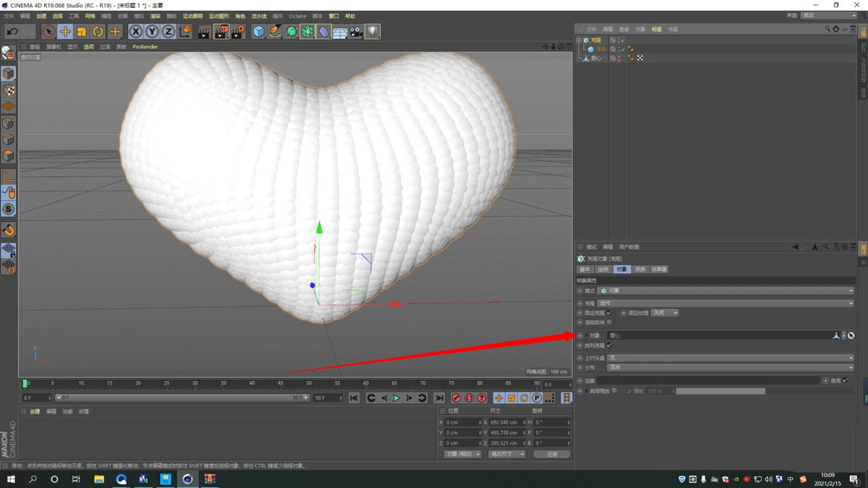The width and height of the screenshot is (868, 488).
Task: Toggle the 固定克隆 checkbox
Action: point(609,313)
